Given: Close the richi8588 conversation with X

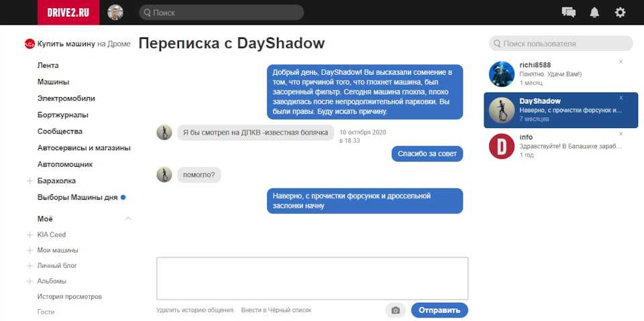Looking at the screenshot, I should [621, 62].
